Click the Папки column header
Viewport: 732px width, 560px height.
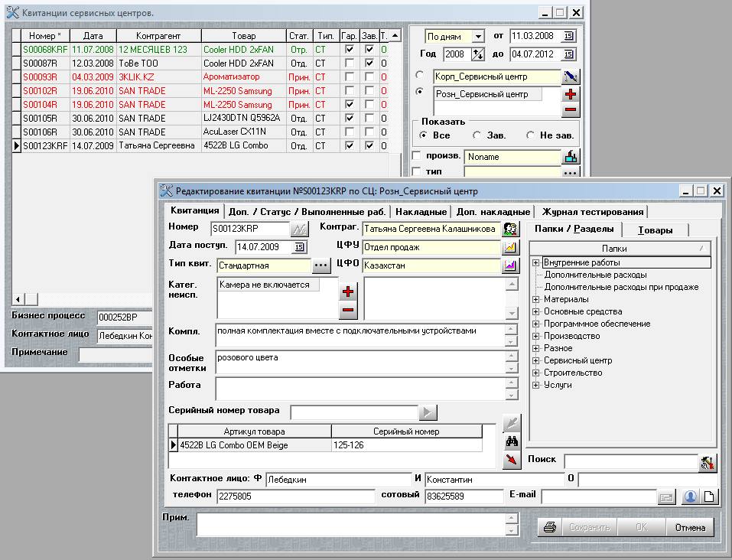pyautogui.click(x=620, y=249)
